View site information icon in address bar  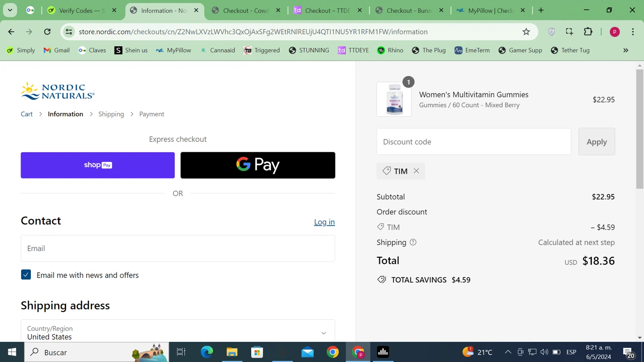click(69, 32)
